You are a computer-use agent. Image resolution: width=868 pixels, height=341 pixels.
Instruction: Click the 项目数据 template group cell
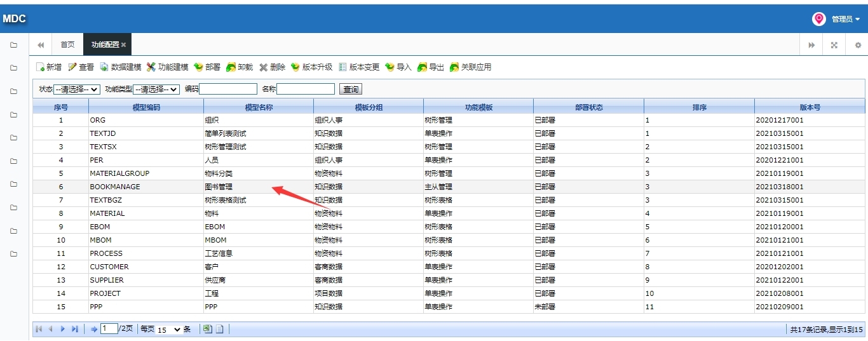(369, 293)
